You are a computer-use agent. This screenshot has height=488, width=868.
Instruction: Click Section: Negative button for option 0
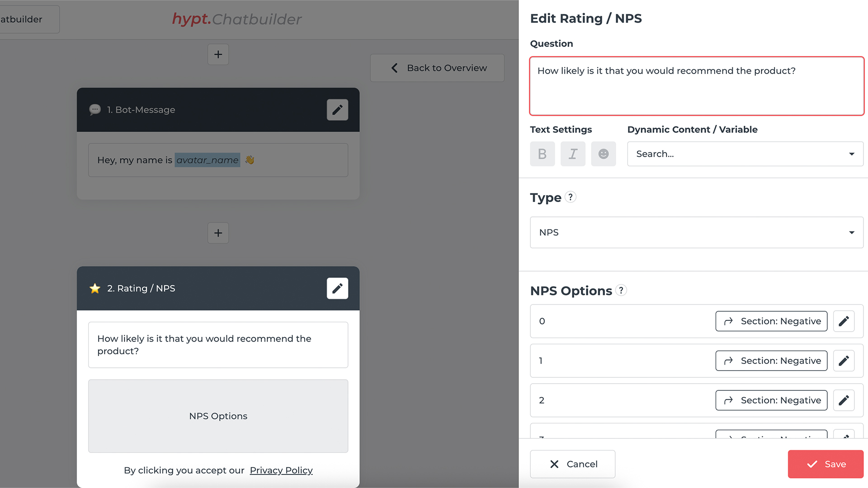coord(771,321)
